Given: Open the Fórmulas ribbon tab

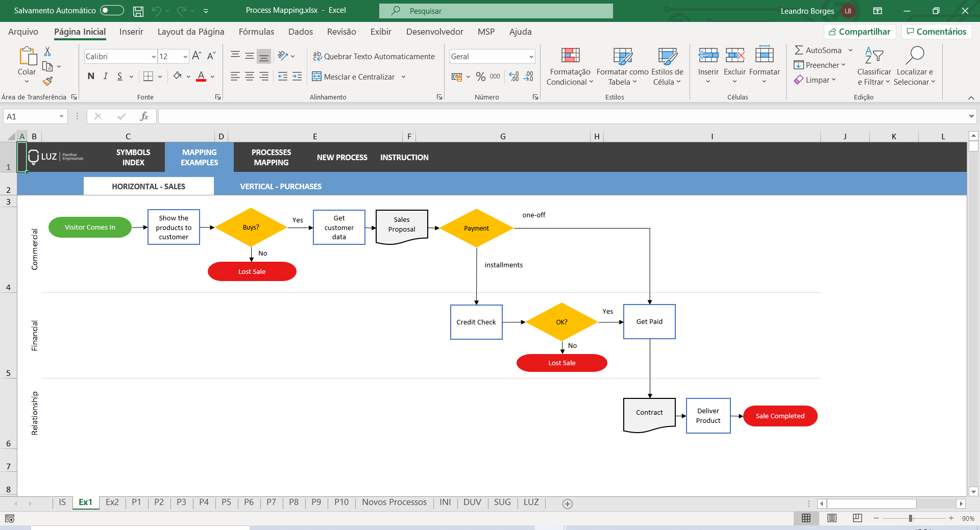Looking at the screenshot, I should coord(256,32).
